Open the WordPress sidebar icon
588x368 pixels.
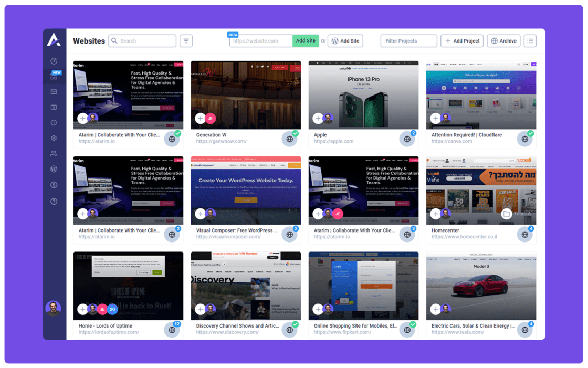pos(54,169)
